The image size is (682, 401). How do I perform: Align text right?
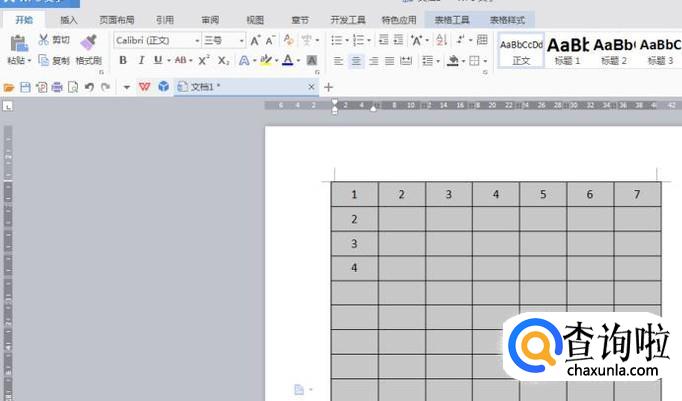(373, 61)
